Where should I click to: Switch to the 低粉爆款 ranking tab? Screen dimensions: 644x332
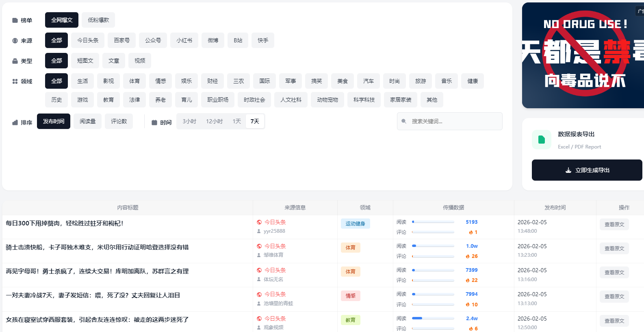tap(98, 20)
